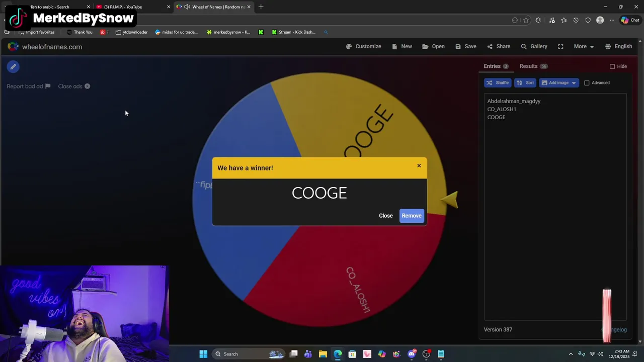Click Close in the winner dialog
Viewport: 644px width, 362px height.
[x=386, y=216]
